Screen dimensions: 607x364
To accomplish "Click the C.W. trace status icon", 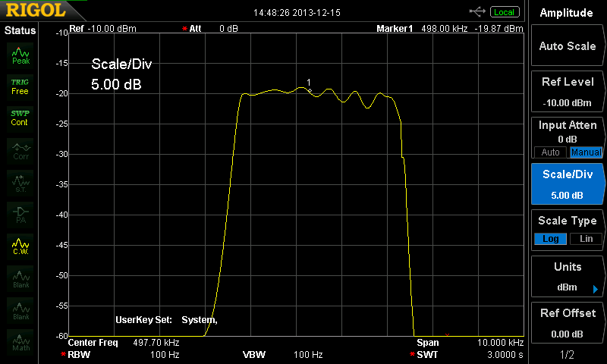I will (20, 246).
